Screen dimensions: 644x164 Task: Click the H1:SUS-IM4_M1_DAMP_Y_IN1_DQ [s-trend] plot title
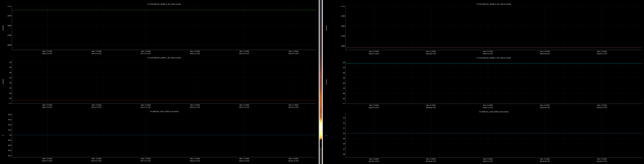(x=164, y=58)
